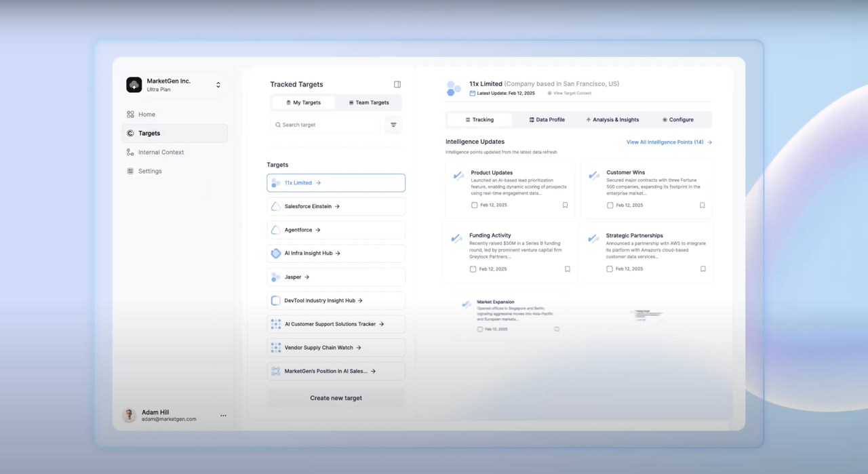Select Targets in the sidebar
This screenshot has height=474, width=868.
174,134
